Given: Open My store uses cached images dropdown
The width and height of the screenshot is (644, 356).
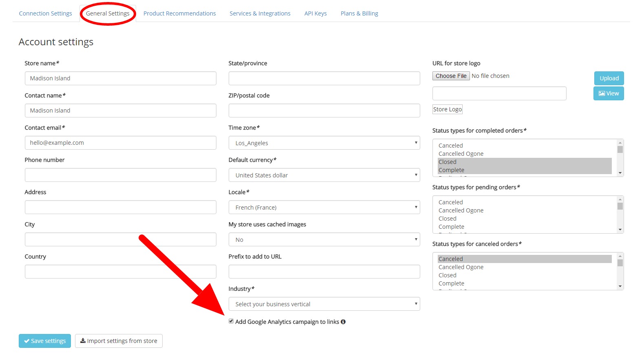Looking at the screenshot, I should point(324,239).
